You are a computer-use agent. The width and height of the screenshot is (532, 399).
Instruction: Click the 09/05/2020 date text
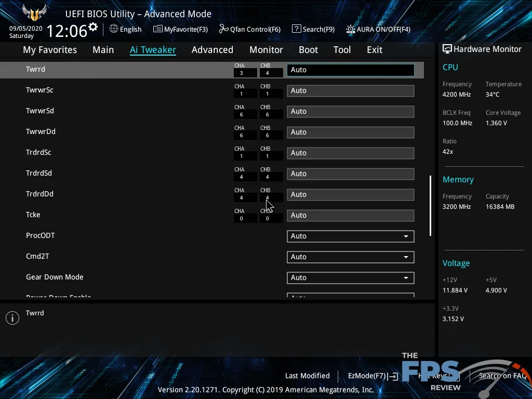[26, 29]
